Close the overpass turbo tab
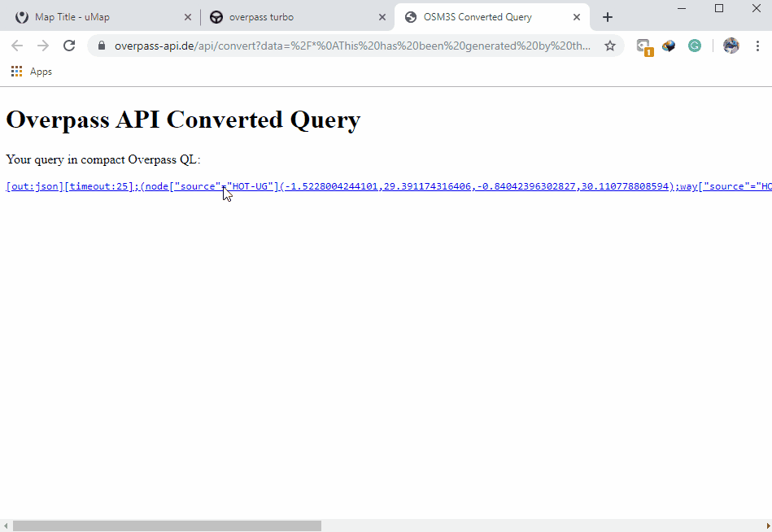Image resolution: width=772 pixels, height=532 pixels. (382, 17)
